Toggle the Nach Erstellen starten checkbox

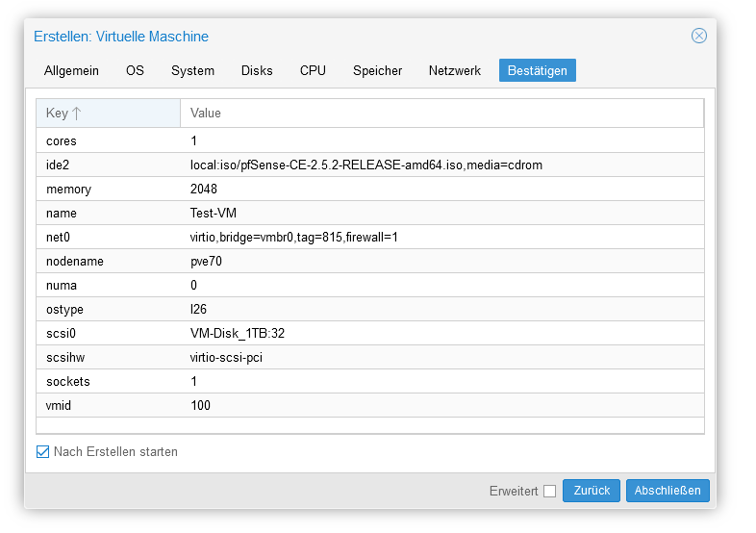[42, 452]
